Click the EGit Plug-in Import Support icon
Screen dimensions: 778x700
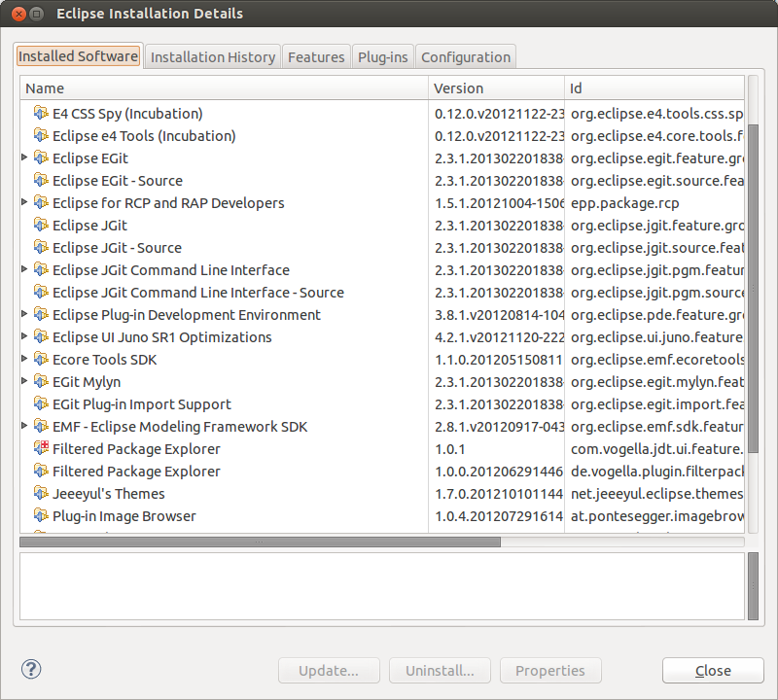pyautogui.click(x=41, y=403)
